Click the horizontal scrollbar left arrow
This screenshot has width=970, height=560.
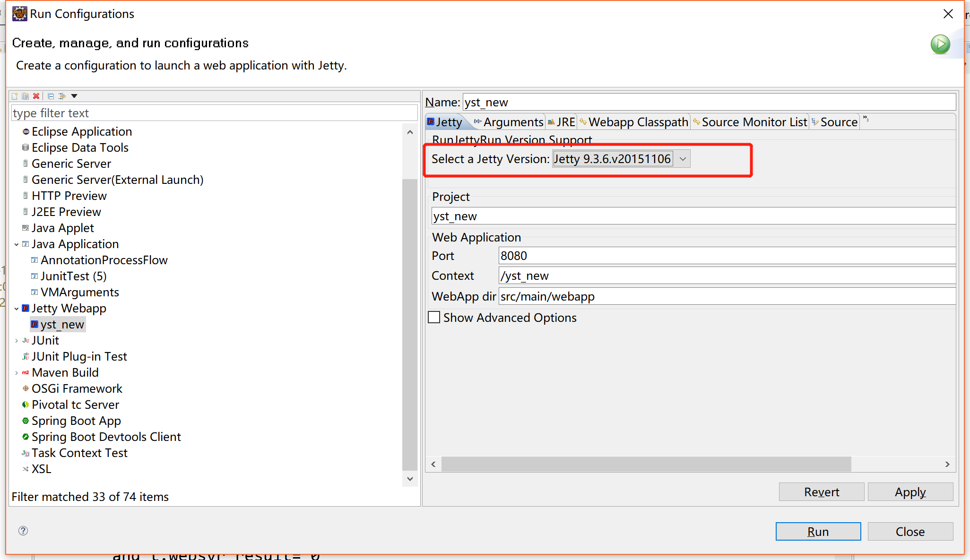point(433,464)
